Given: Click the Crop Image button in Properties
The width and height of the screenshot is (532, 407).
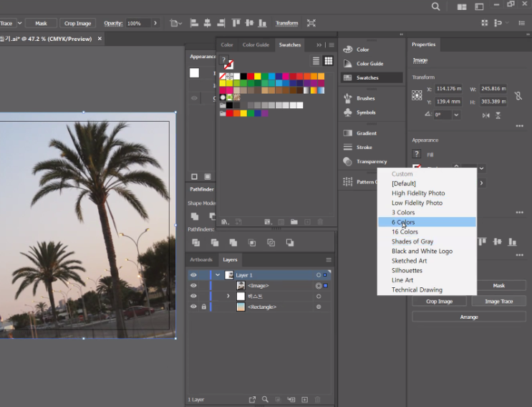Looking at the screenshot, I should click(x=439, y=302).
